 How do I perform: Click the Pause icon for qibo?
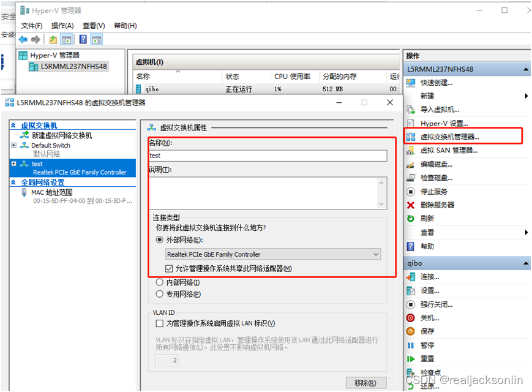click(x=411, y=345)
